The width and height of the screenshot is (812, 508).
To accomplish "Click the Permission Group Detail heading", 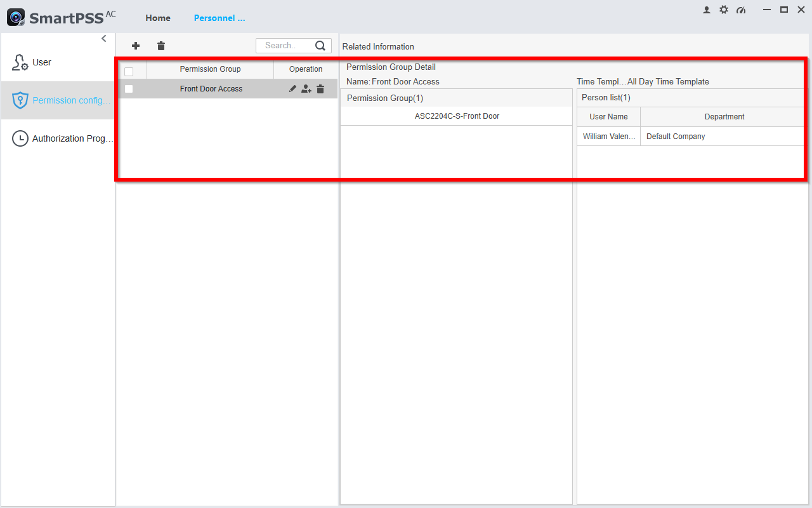I will click(x=391, y=67).
